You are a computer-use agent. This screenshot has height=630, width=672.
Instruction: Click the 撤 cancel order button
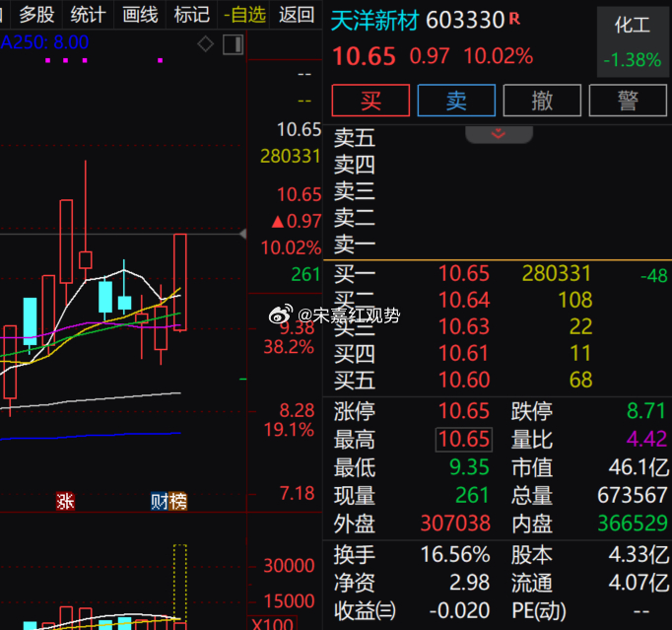(542, 101)
